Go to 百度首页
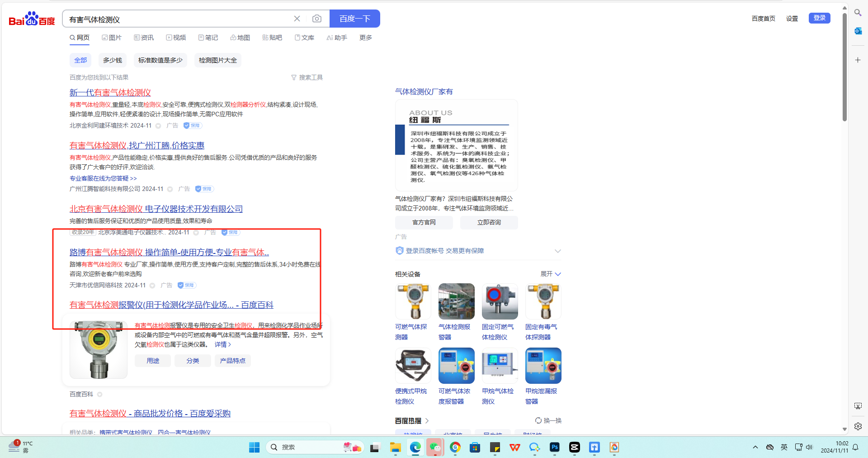The width and height of the screenshot is (868, 458). click(764, 19)
